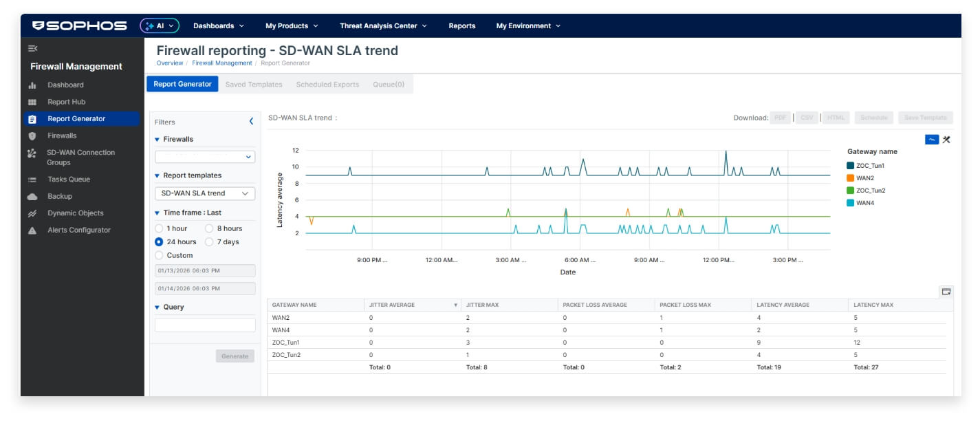
Task: Open Report Hub from the sidebar
Action: (63, 102)
